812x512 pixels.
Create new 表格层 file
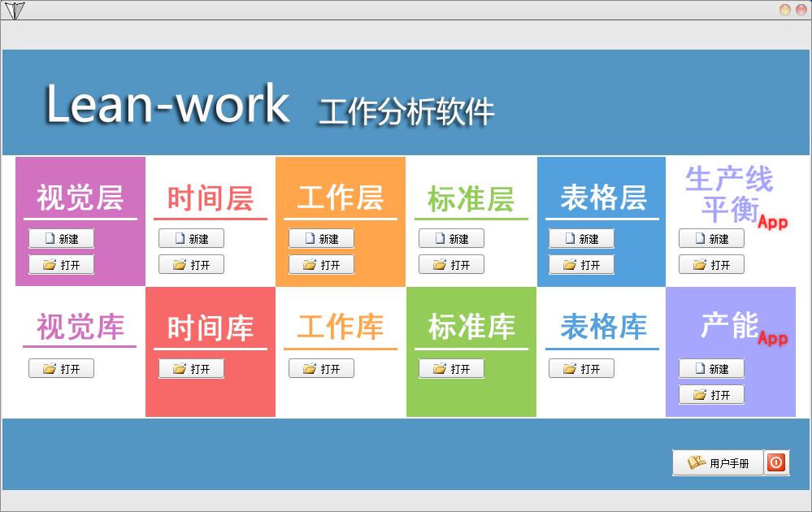click(x=581, y=239)
